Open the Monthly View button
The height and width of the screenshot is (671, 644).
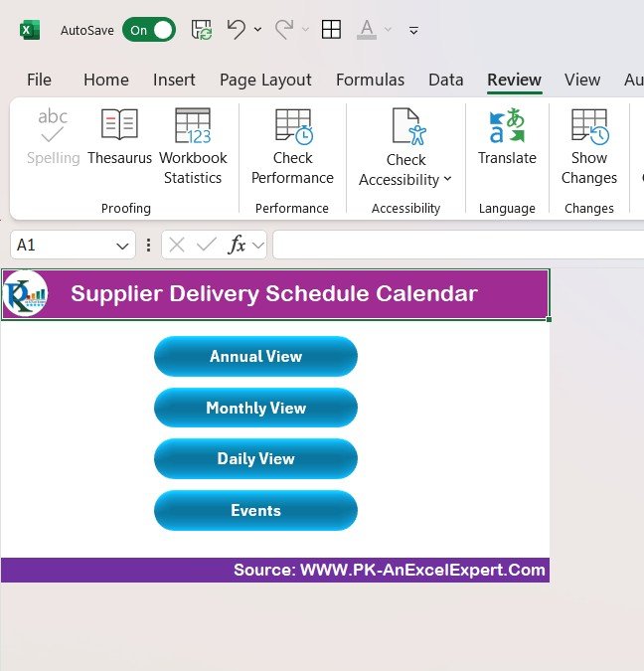tap(255, 408)
